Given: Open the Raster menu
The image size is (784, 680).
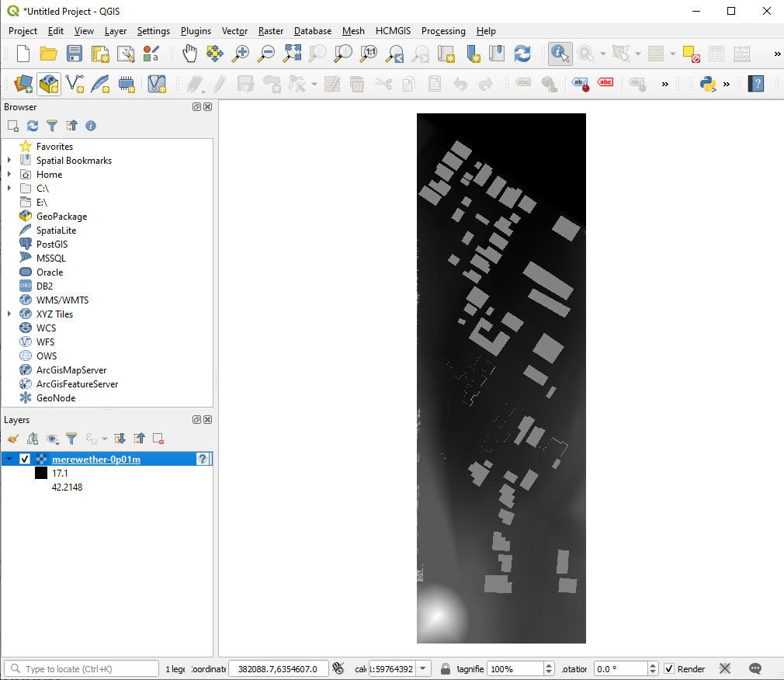Looking at the screenshot, I should (270, 31).
